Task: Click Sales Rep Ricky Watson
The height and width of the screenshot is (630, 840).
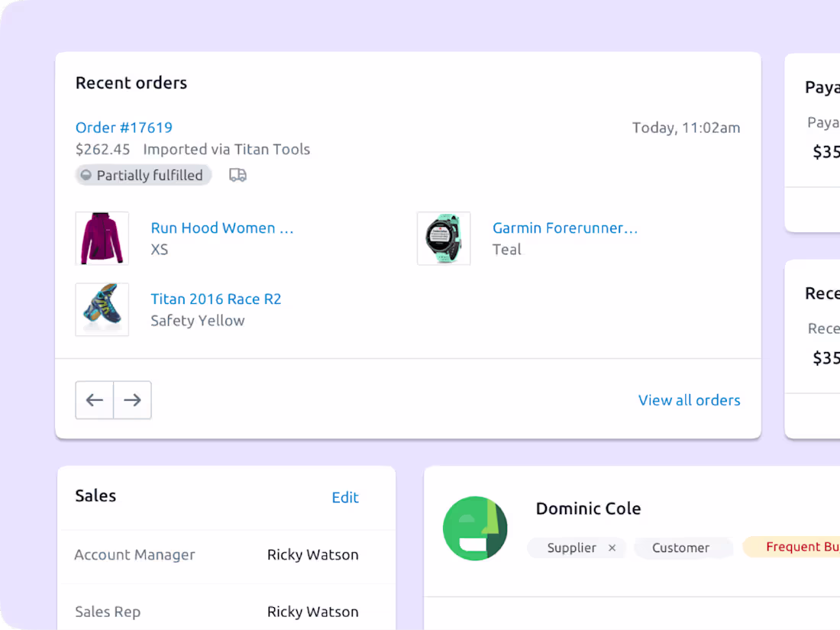Action: 312,611
